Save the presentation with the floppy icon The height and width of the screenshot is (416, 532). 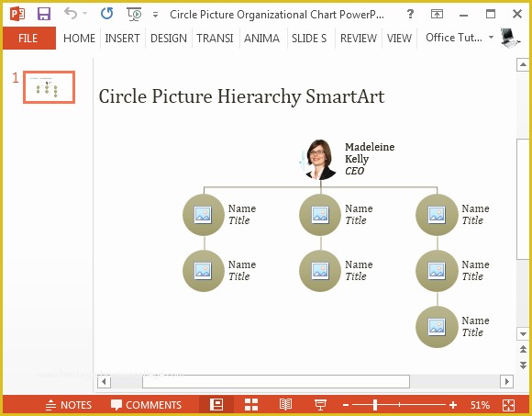pyautogui.click(x=44, y=15)
